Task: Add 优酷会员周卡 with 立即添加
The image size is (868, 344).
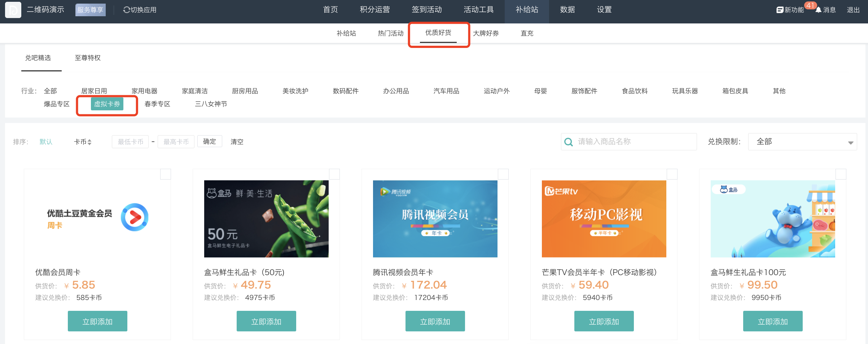Action: click(x=97, y=321)
